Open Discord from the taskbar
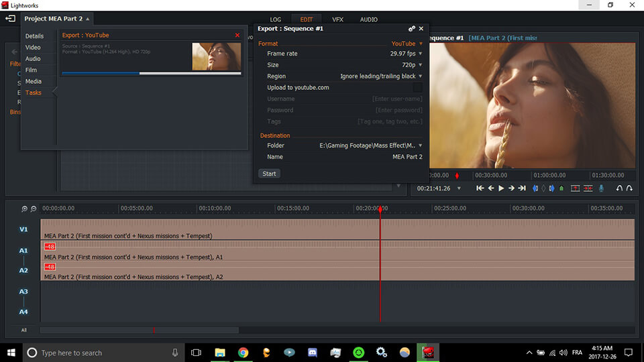 pyautogui.click(x=313, y=353)
